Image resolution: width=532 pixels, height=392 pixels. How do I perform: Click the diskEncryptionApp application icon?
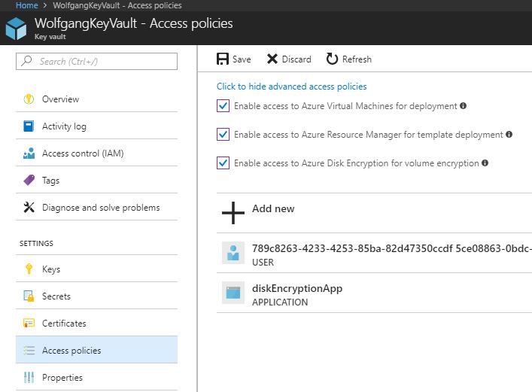tap(233, 293)
